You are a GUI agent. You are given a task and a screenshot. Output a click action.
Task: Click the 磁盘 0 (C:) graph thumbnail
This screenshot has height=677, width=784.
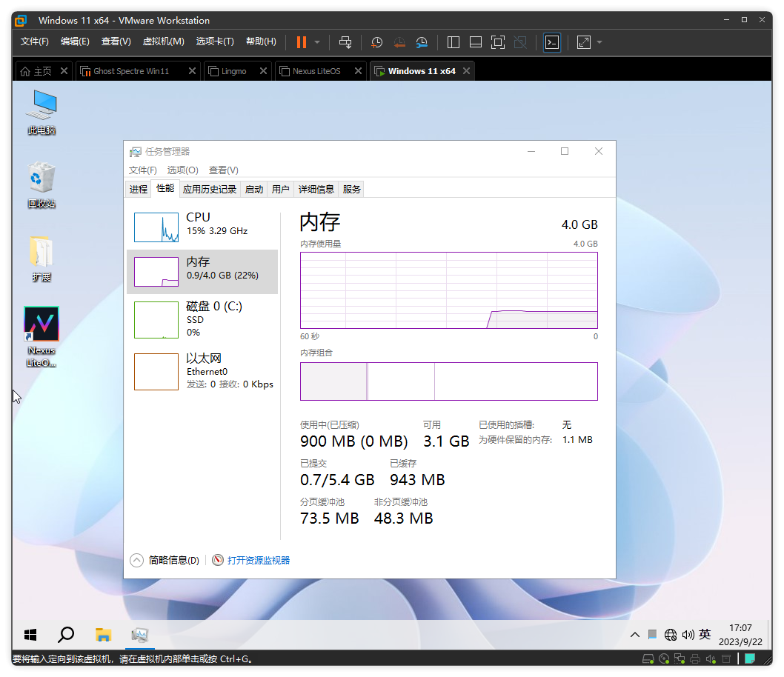156,319
